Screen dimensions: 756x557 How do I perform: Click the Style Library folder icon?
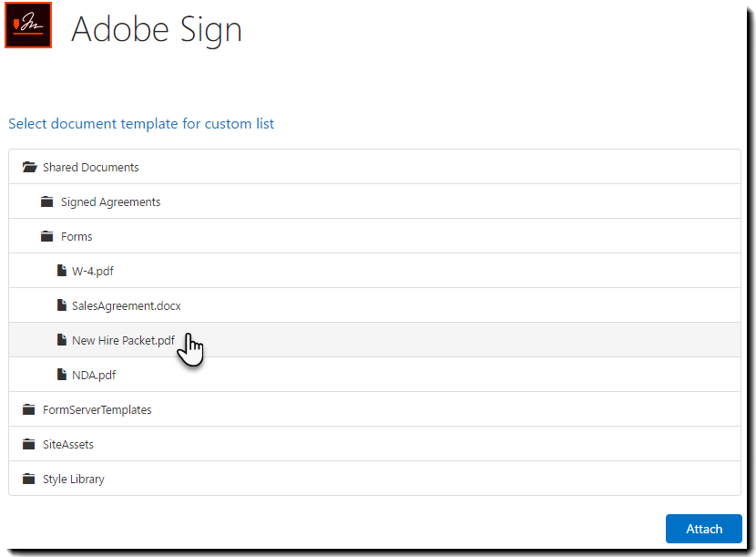[29, 480]
